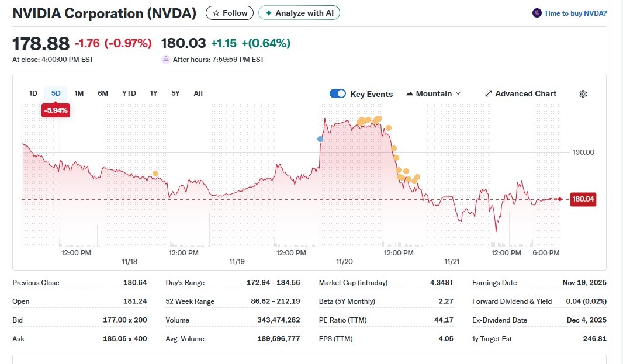The height and width of the screenshot is (364, 623).
Task: Click the Advanced Chart expand arrows icon
Action: tap(489, 94)
